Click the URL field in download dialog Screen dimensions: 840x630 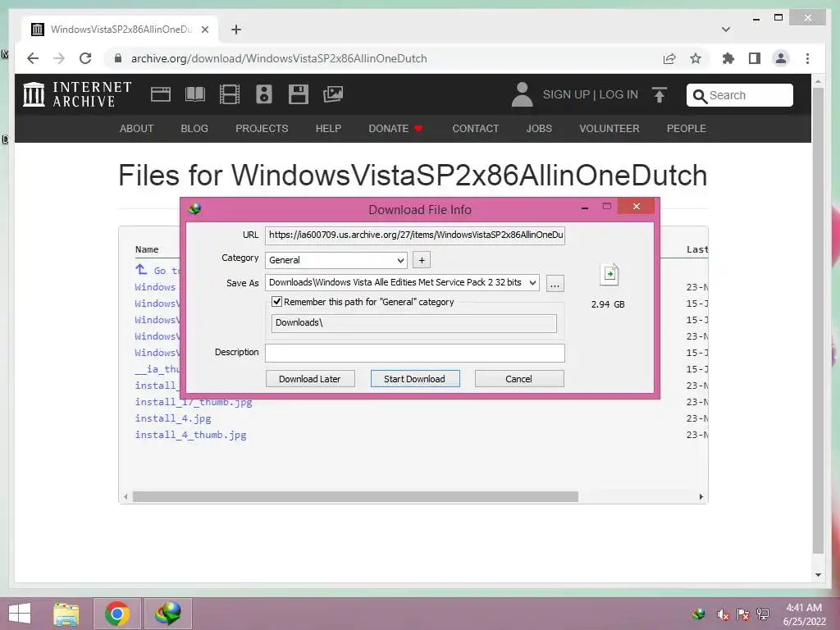tap(415, 235)
